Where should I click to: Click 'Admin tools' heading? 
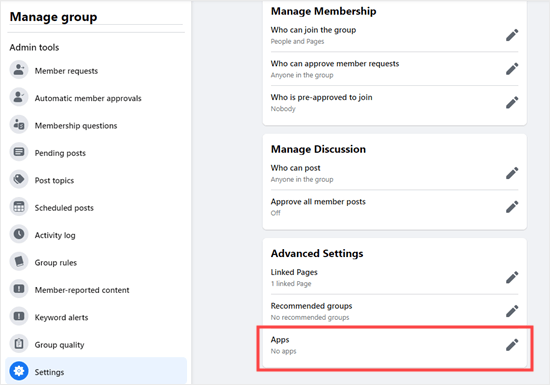coord(34,47)
